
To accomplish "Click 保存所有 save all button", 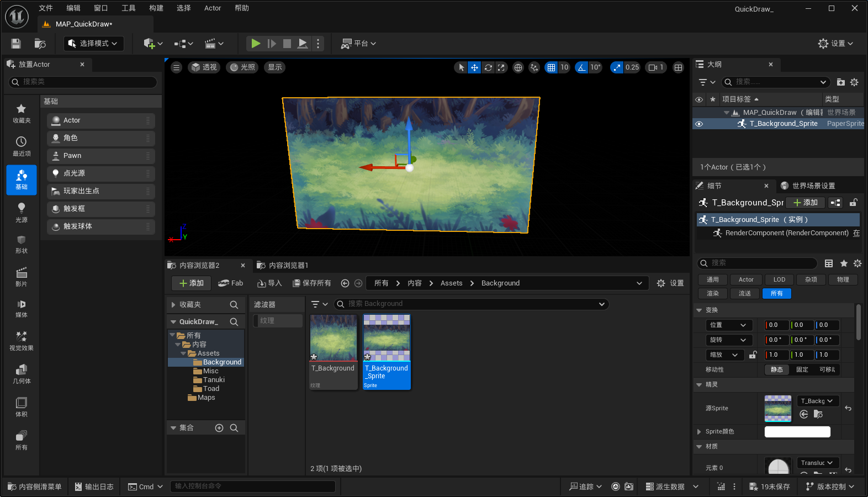I will 311,283.
